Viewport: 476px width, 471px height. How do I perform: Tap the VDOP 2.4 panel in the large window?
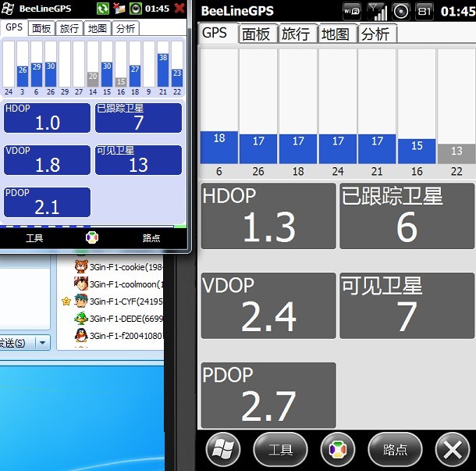point(268,305)
